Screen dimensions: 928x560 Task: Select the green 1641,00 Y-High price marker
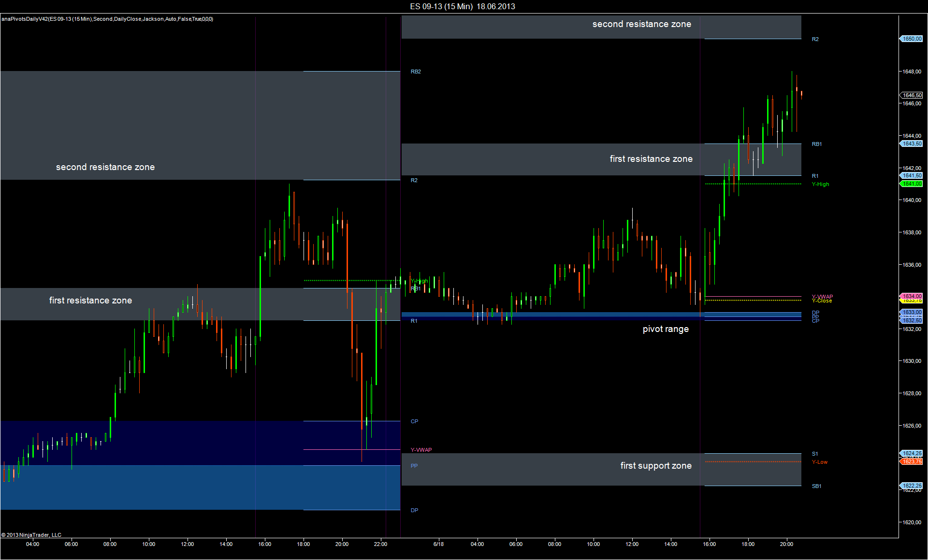coord(912,184)
